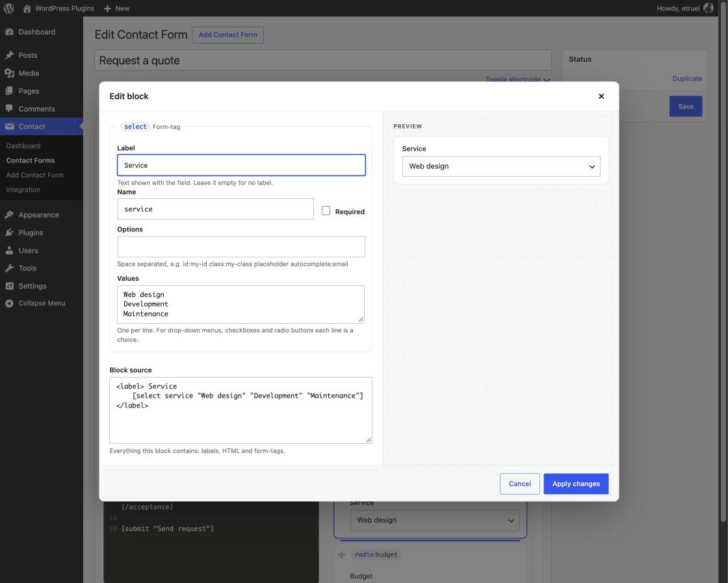Open the Service dropdown behind the dialog
This screenshot has width=728, height=583.
435,521
